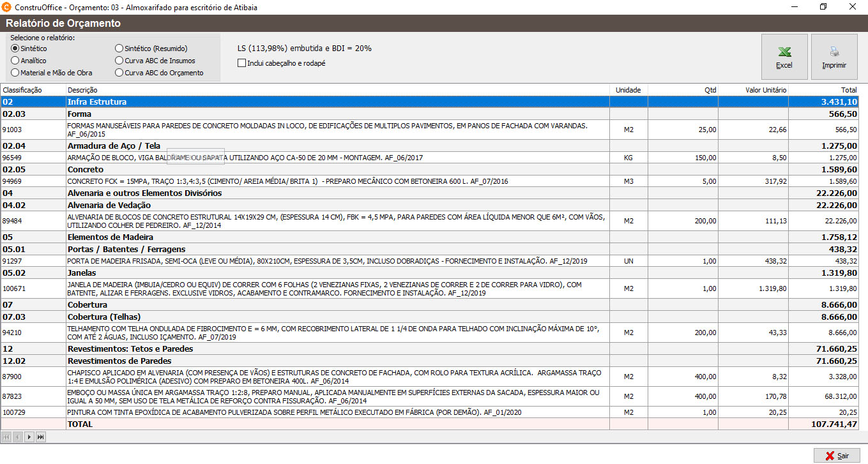The width and height of the screenshot is (868, 464).
Task: Select the Revestimentos de Paredes row
Action: (x=430, y=361)
